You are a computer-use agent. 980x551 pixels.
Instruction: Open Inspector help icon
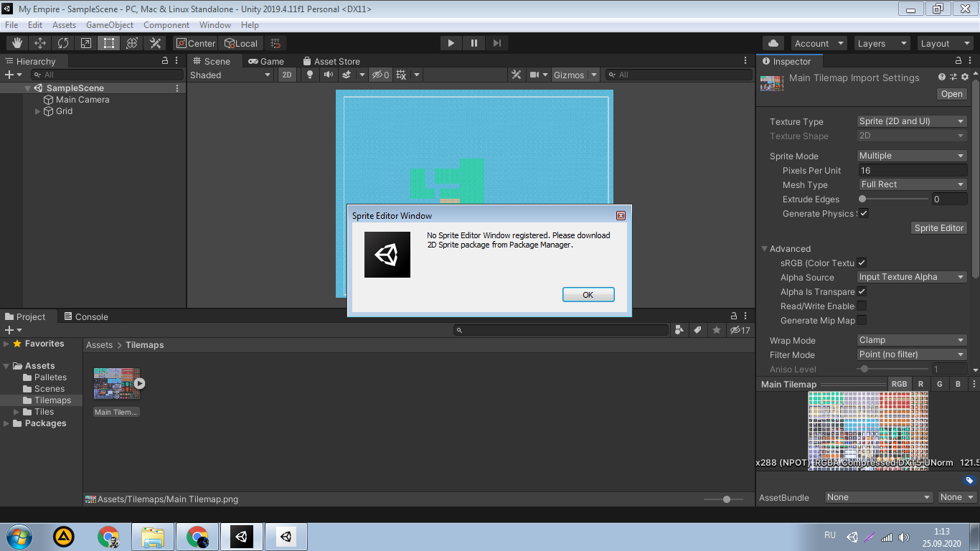click(x=942, y=77)
